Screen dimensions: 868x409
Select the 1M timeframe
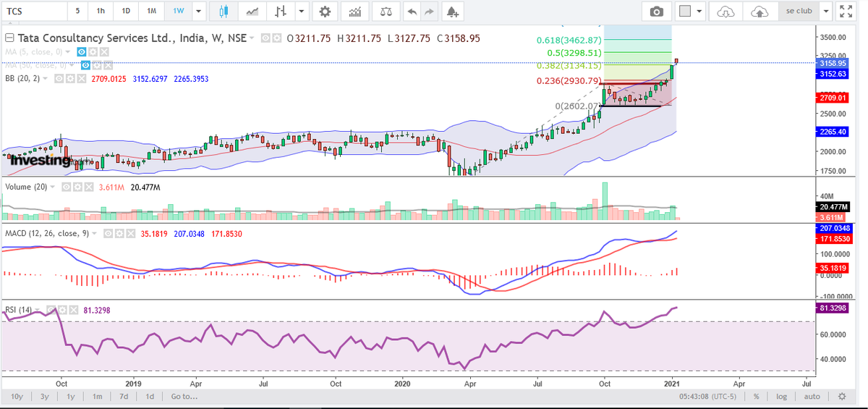coord(150,12)
